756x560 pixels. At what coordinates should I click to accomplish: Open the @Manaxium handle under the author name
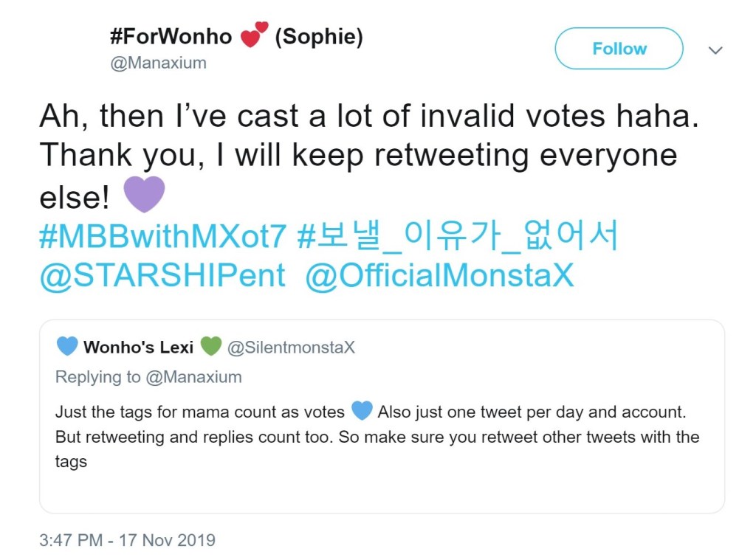coord(158,63)
